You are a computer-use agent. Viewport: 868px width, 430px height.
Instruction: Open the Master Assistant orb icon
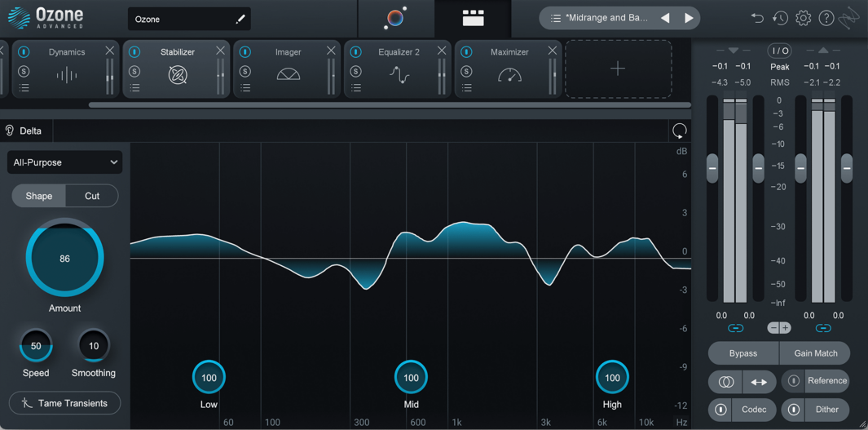395,18
